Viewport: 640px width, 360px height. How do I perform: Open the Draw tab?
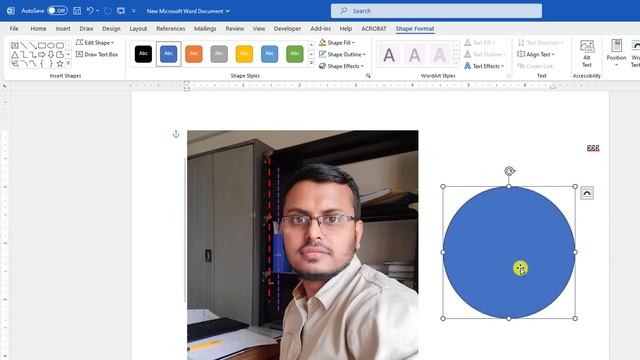point(86,29)
